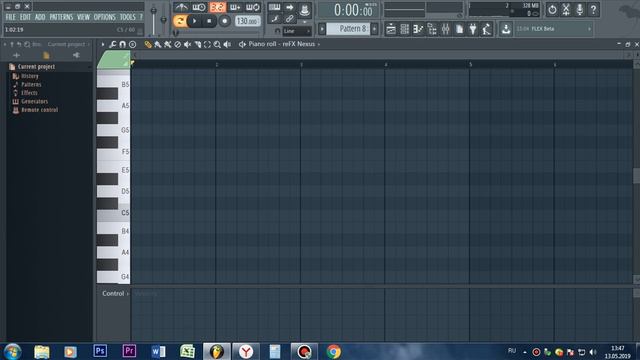640x360 pixels.
Task: Open the TOOLS menu
Action: click(127, 17)
